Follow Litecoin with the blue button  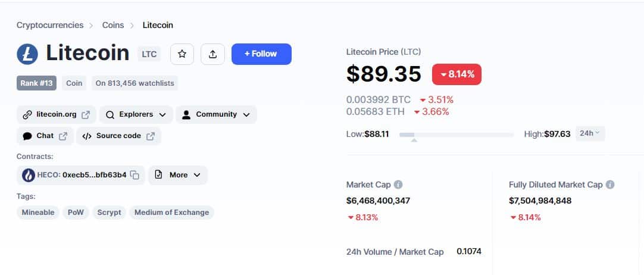click(x=261, y=54)
